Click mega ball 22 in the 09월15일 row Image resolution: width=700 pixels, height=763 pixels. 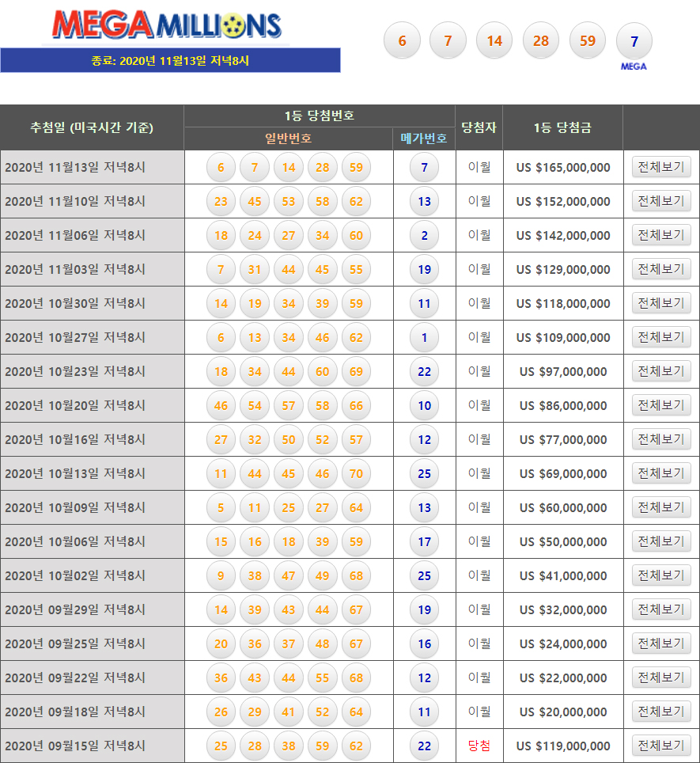click(424, 746)
